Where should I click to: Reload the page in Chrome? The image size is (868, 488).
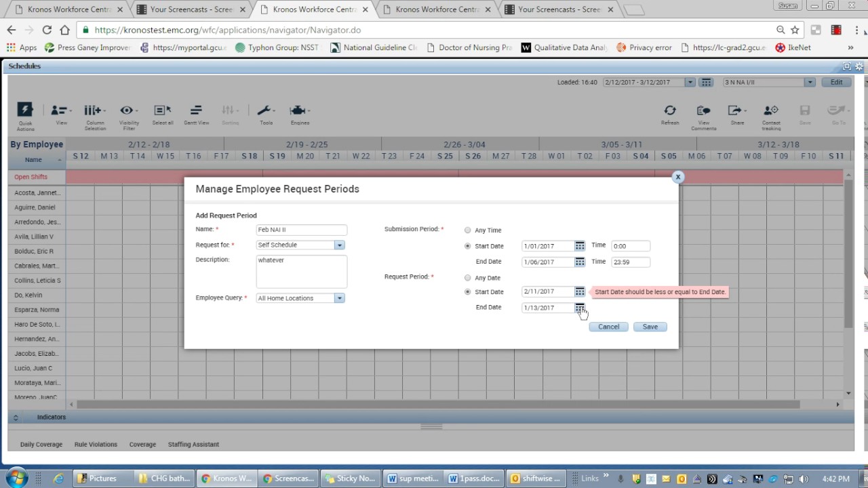point(47,30)
